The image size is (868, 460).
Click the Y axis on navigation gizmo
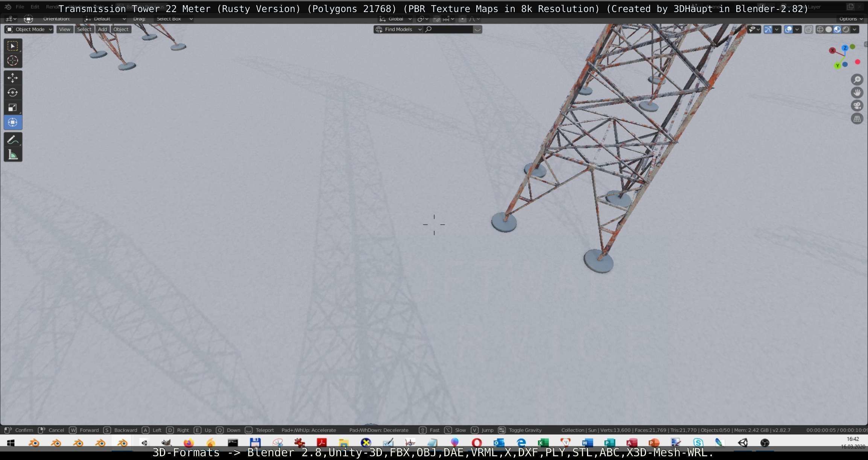pos(838,66)
